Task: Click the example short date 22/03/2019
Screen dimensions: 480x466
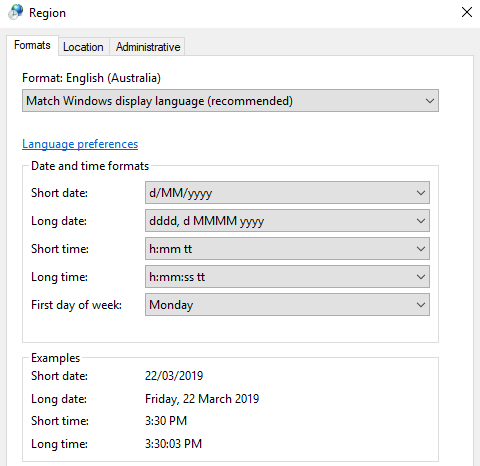Action: point(174,376)
